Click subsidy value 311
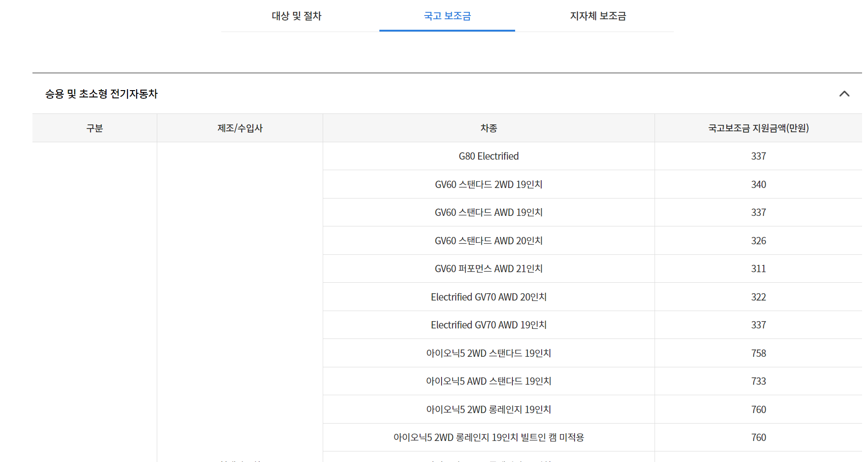868x462 pixels. [x=758, y=269]
